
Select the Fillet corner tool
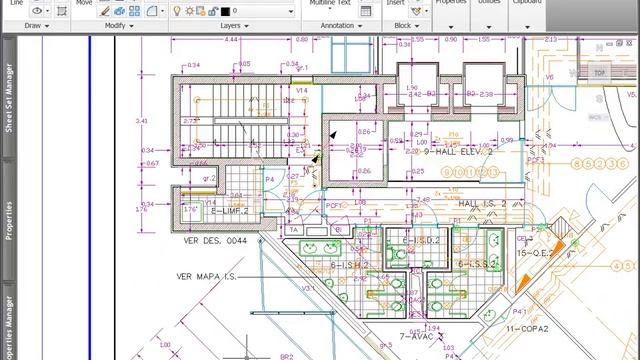pyautogui.click(x=152, y=11)
